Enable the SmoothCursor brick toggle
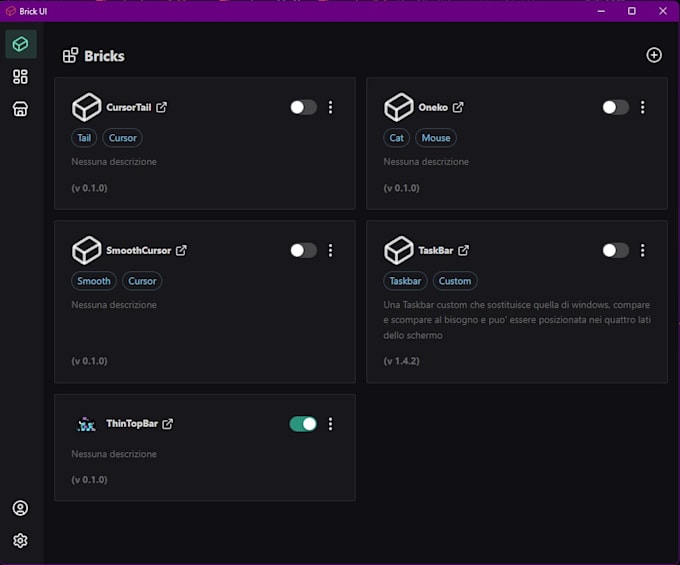 pos(303,250)
